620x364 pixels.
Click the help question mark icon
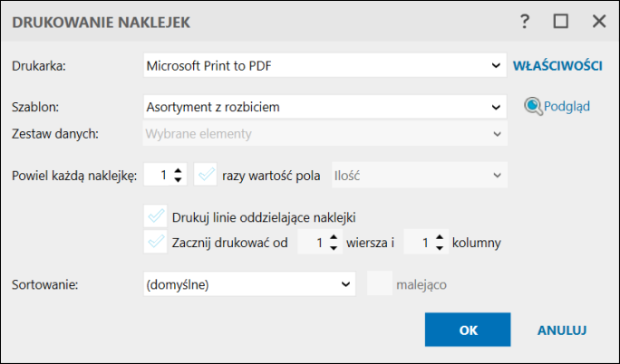525,22
